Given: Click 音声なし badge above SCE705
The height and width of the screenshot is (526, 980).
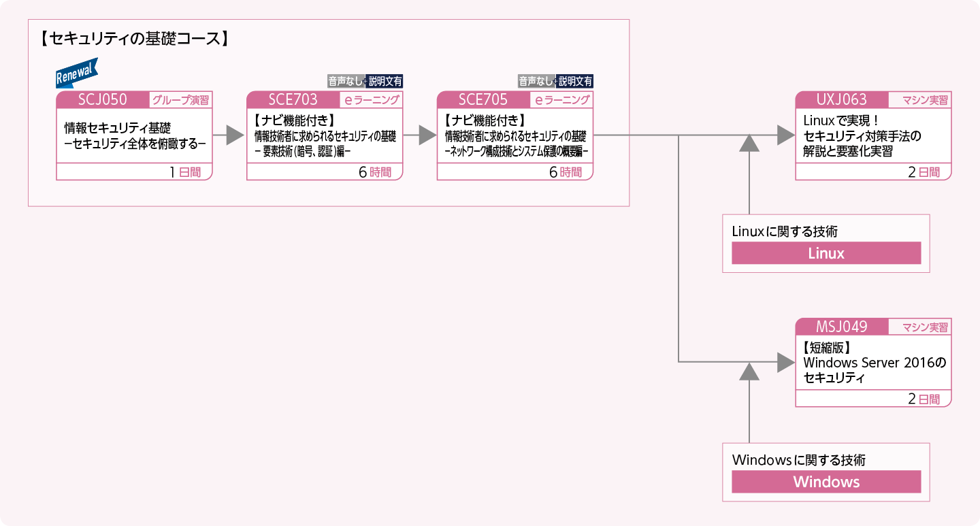Looking at the screenshot, I should tap(536, 81).
